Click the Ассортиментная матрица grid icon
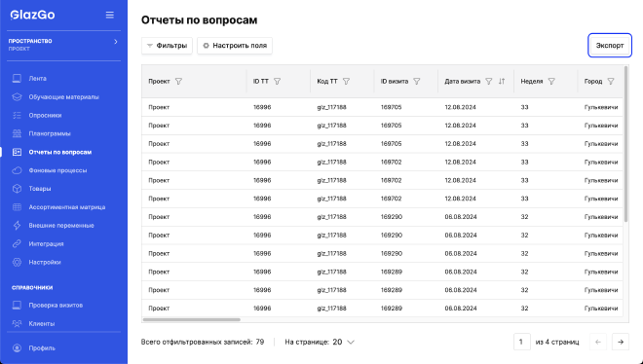The width and height of the screenshot is (643, 364). [17, 207]
